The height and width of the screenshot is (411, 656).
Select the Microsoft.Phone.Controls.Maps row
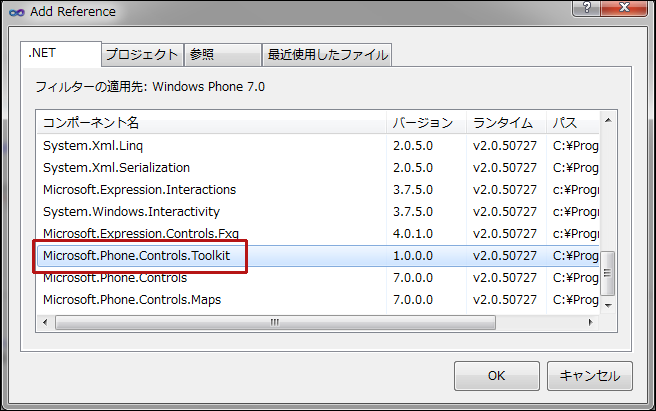pos(318,300)
